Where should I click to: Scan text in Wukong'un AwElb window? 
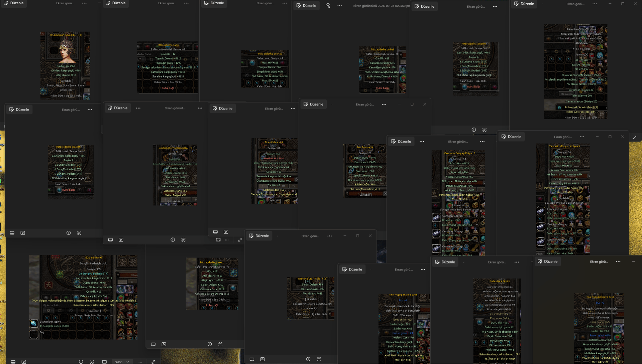tap(319, 359)
